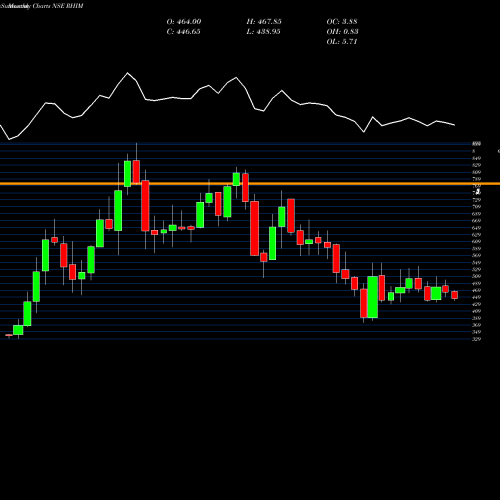Viewport: 500px width, 500px height.
Task: Select the OL: 5.71 readout
Action: click(342, 42)
